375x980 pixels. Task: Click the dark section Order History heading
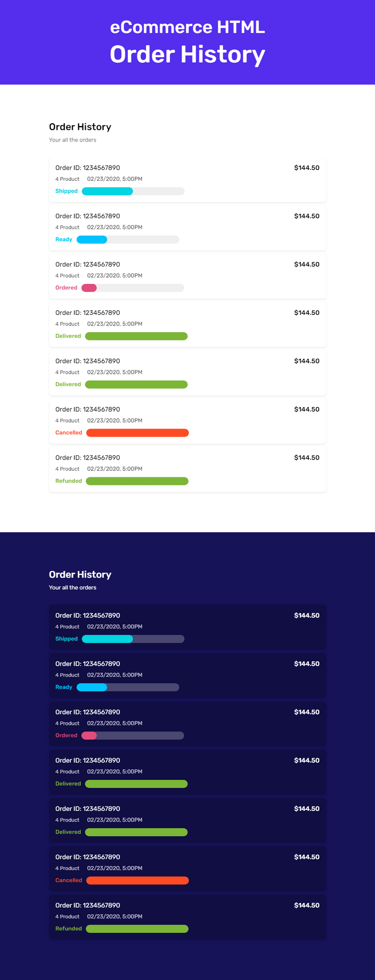point(80,575)
